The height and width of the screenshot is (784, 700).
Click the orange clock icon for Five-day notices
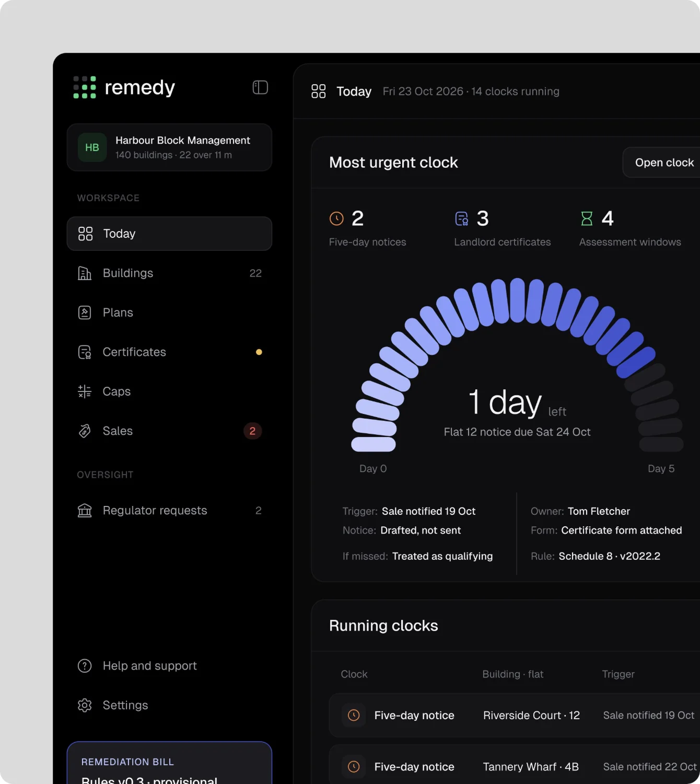[x=337, y=218]
